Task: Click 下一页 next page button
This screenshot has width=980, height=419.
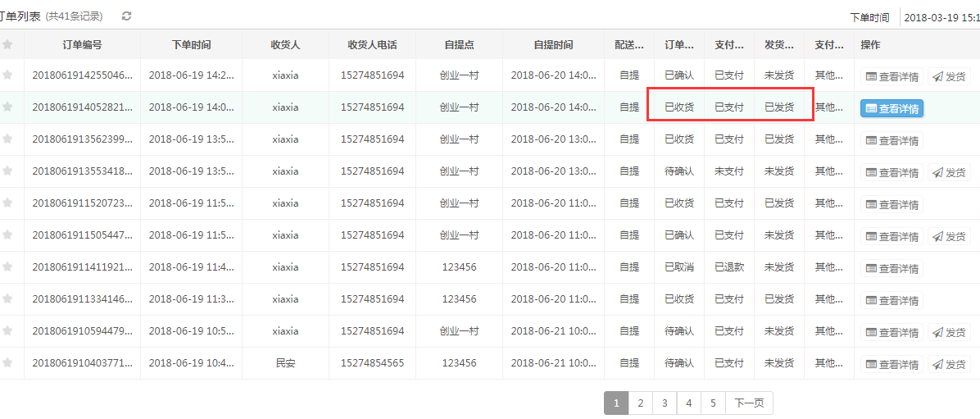Action: (x=749, y=403)
